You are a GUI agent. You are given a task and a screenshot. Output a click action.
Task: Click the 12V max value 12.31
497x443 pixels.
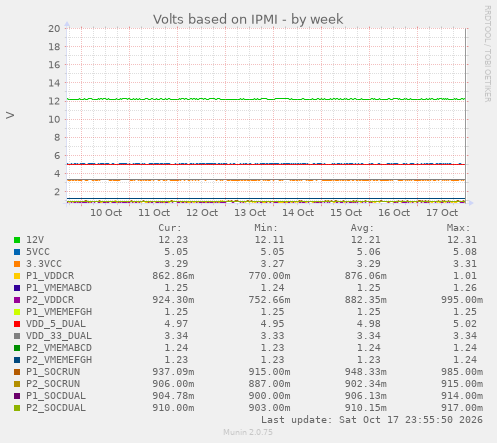(462, 240)
